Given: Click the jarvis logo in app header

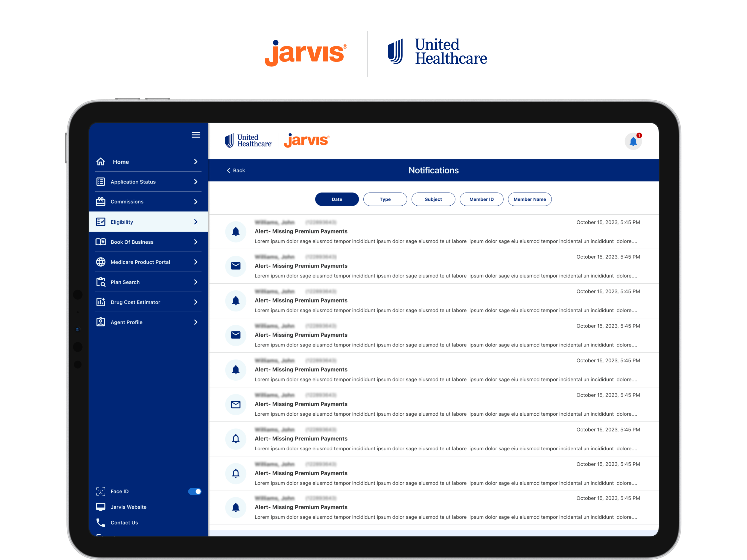Looking at the screenshot, I should point(307,141).
